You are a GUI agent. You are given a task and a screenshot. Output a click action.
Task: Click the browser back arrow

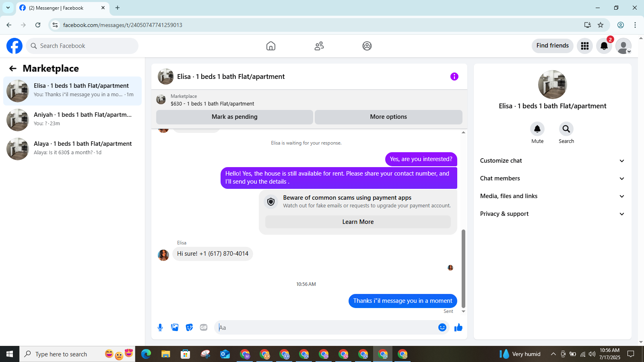click(9, 25)
